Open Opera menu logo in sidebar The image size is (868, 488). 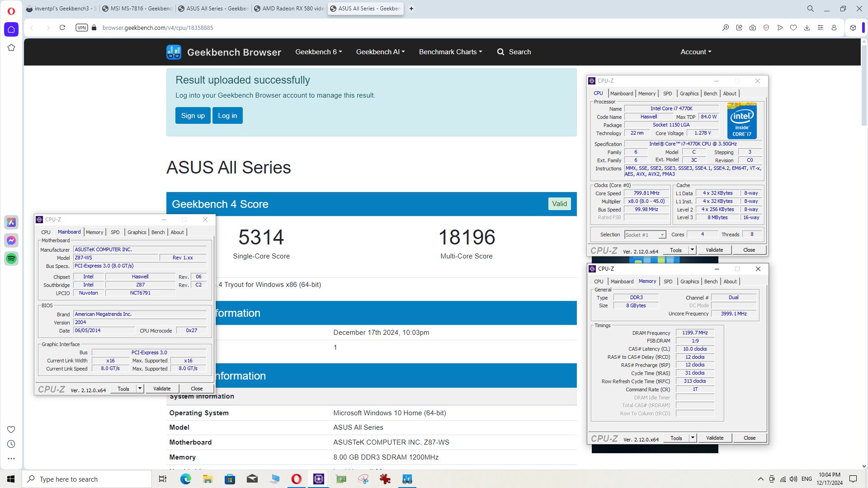coord(11,11)
